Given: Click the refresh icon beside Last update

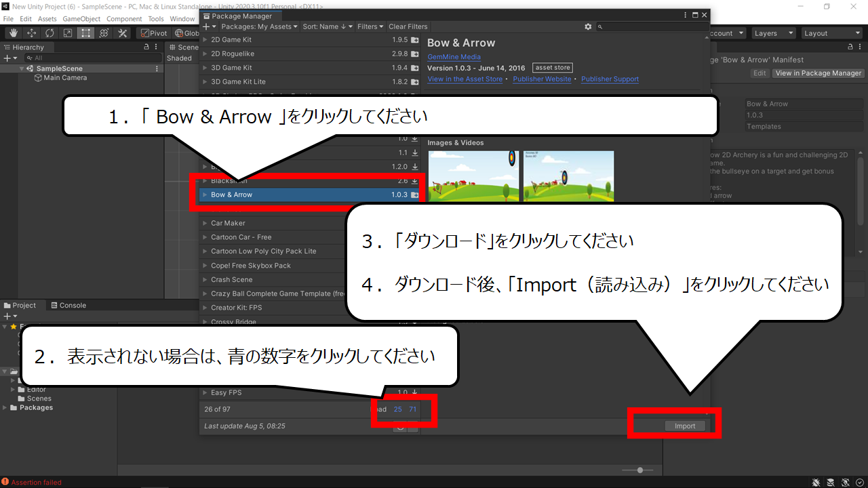Looking at the screenshot, I should 401,426.
